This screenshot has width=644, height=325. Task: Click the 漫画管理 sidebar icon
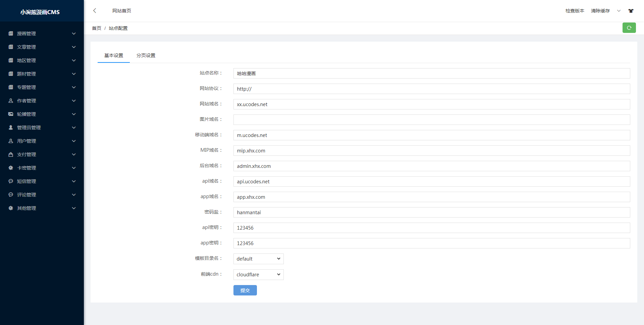coord(11,34)
